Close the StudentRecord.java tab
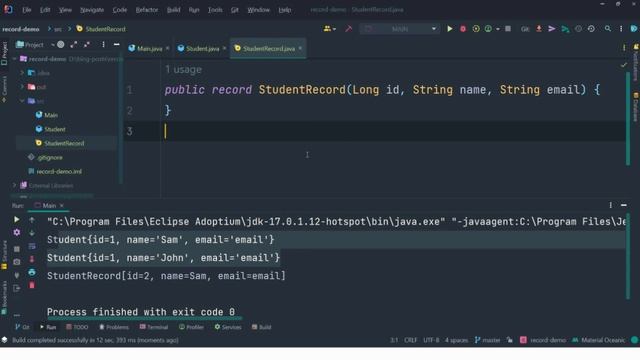The image size is (640, 360). pos(300,48)
